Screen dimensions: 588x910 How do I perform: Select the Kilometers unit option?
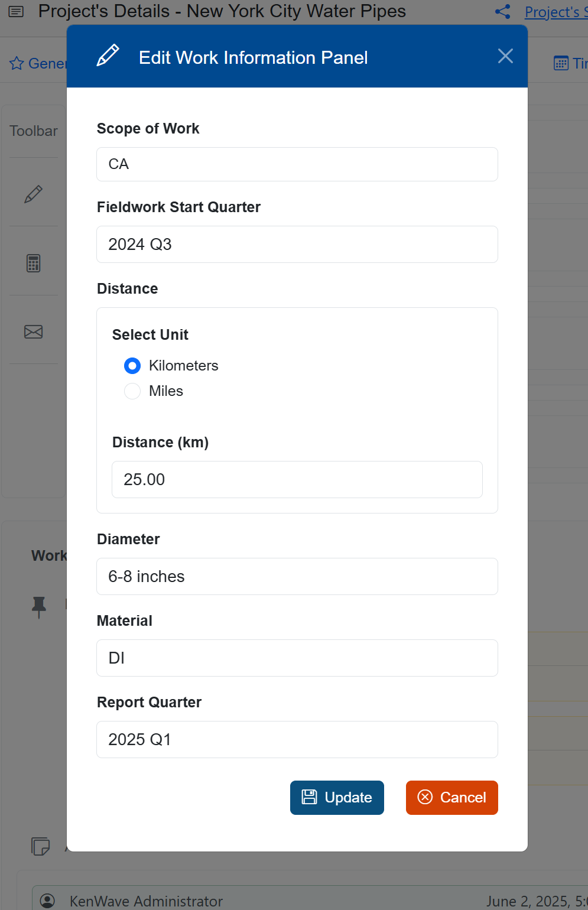(x=132, y=366)
